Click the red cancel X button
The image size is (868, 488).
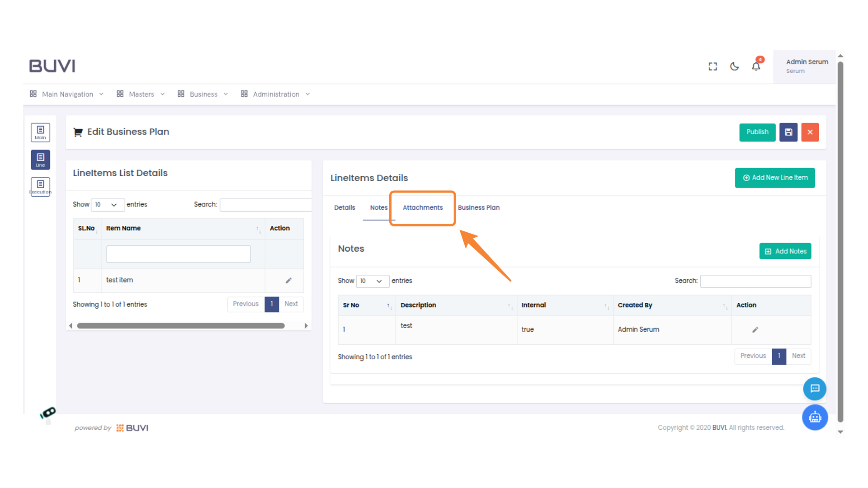coord(810,132)
